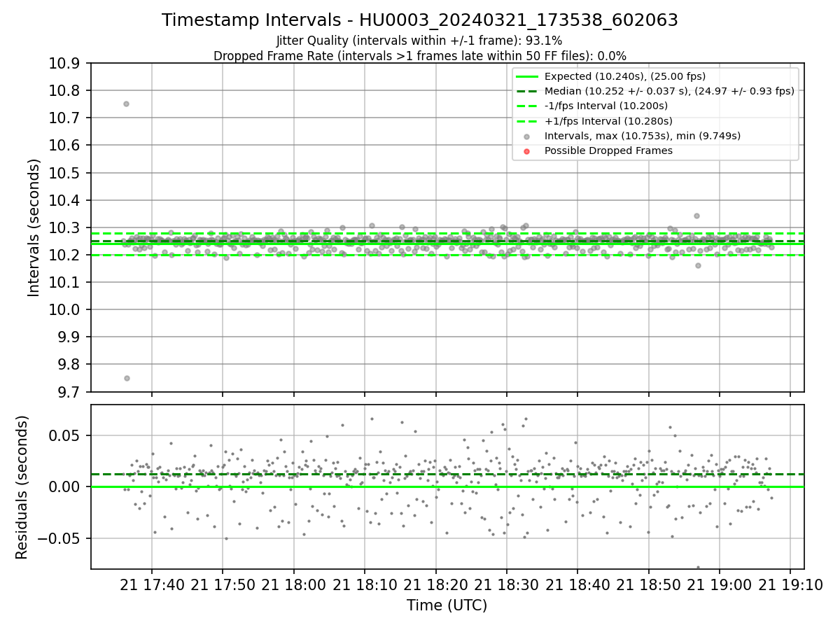The height and width of the screenshot is (630, 840).
Task: Click the 'Time (UTC)' x-axis label
Action: [447, 605]
